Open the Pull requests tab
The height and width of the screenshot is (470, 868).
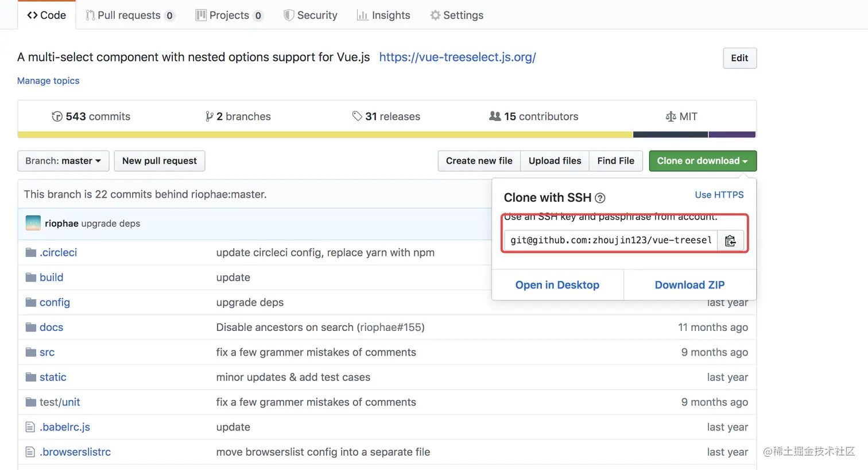click(x=130, y=15)
